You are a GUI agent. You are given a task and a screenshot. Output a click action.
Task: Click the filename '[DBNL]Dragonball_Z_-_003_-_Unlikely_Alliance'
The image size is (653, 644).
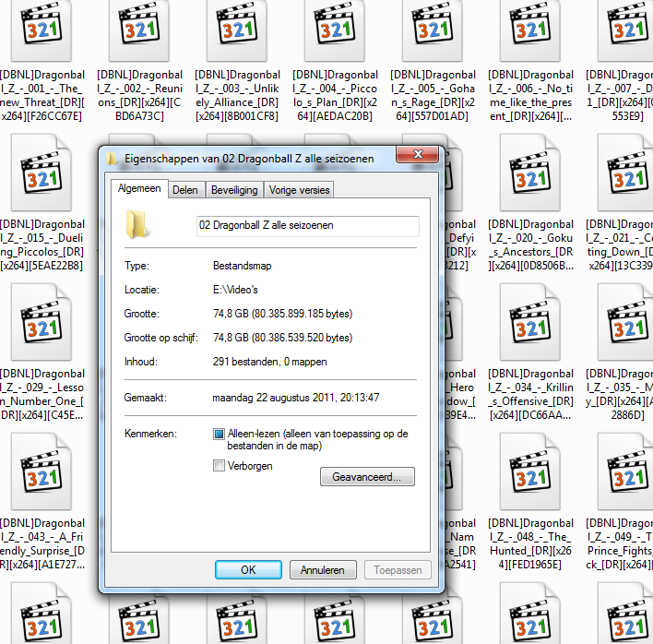[x=237, y=95]
